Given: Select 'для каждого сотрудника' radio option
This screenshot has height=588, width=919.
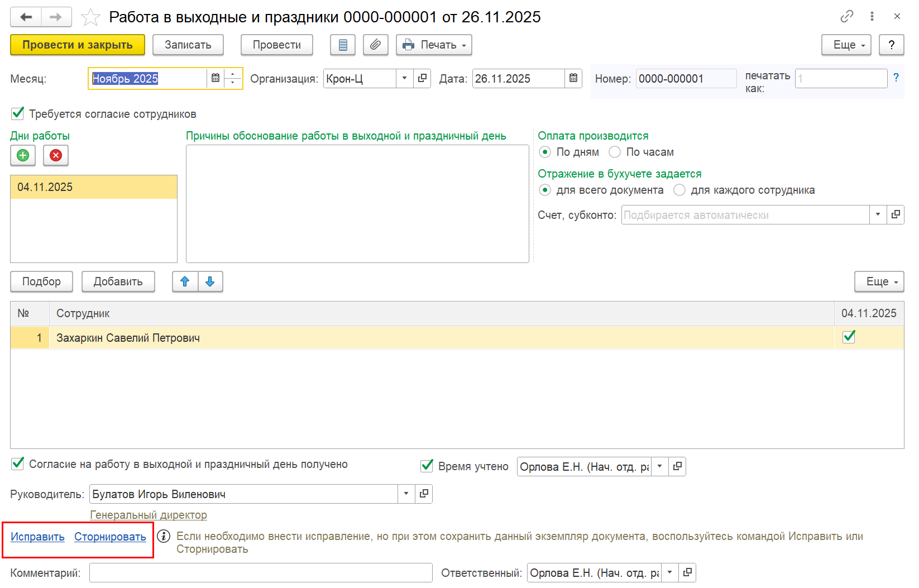Looking at the screenshot, I should click(679, 190).
